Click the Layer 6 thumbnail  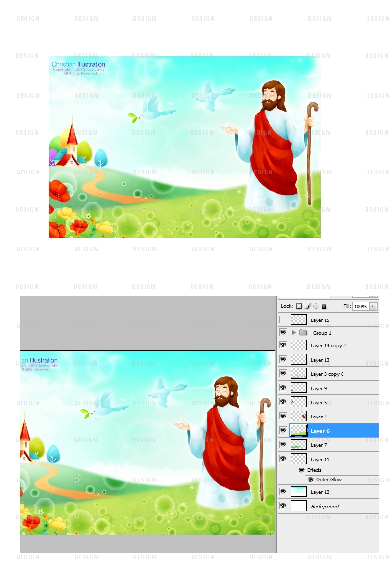pyautogui.click(x=298, y=431)
